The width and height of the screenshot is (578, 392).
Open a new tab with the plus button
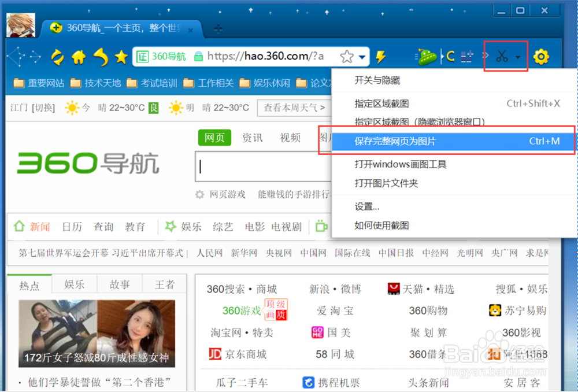coord(218,29)
